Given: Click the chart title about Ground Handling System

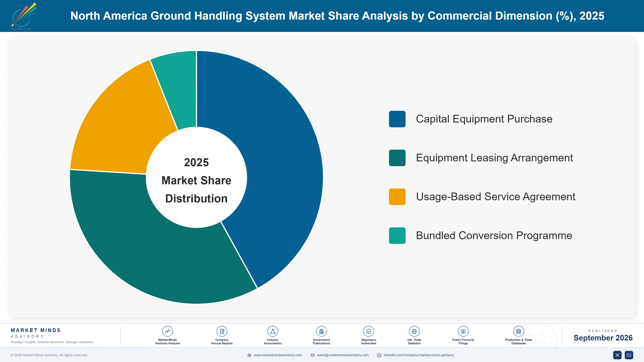Looking at the screenshot, I should pyautogui.click(x=337, y=16).
